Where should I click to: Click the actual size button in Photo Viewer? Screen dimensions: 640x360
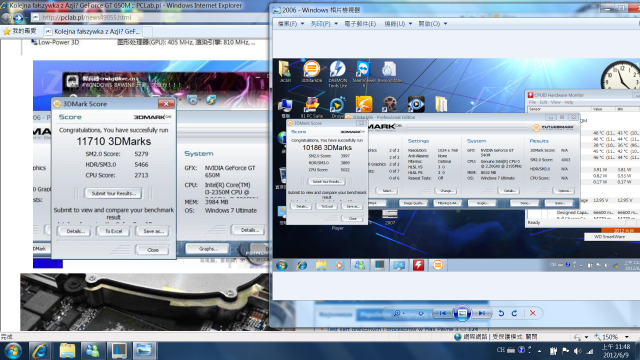click(421, 313)
